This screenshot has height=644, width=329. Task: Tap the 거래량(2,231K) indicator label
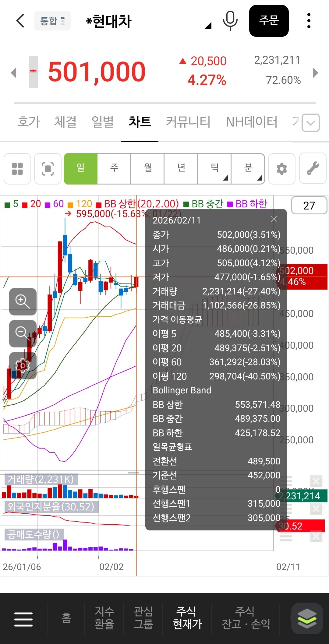(x=41, y=479)
